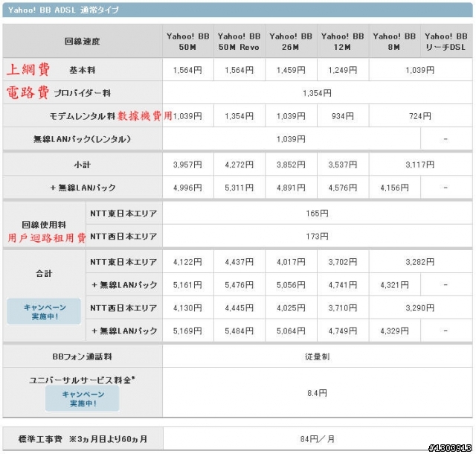Select the 3,537円 subtotal cell
Image resolution: width=476 pixels, height=454 pixels.
[343, 164]
